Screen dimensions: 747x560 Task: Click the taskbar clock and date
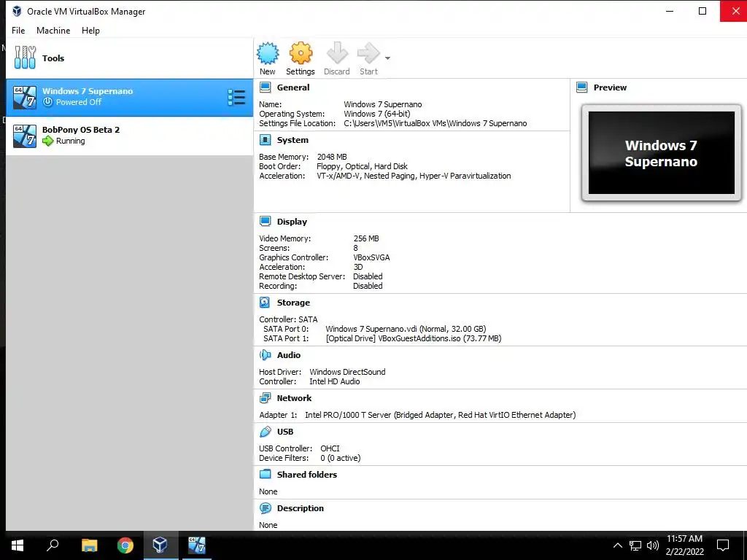(x=684, y=545)
